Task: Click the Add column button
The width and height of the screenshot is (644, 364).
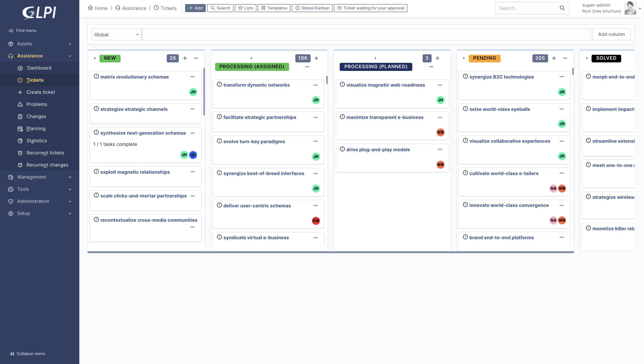Action: (x=612, y=34)
